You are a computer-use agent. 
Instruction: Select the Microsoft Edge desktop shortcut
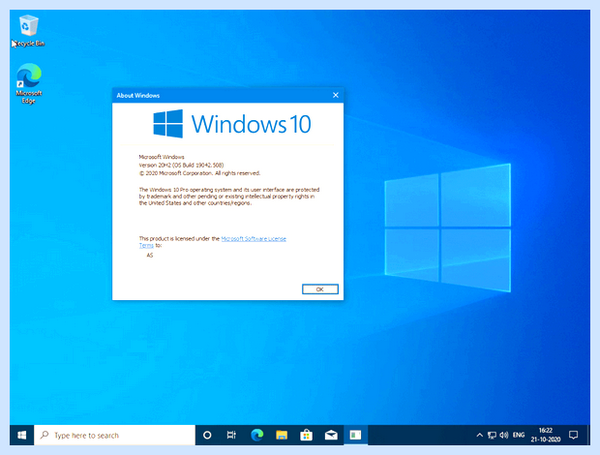click(29, 84)
